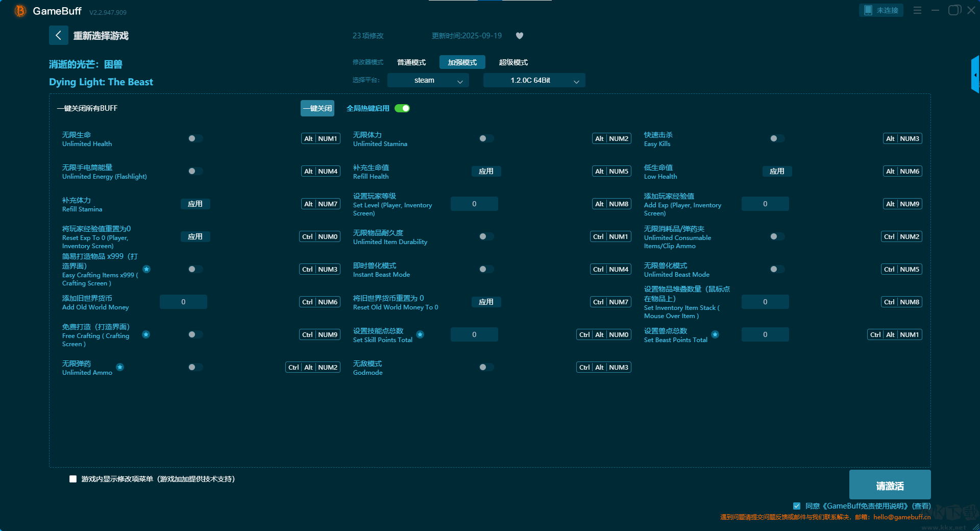
Task: Open the hamburger menu icon
Action: 917,10
